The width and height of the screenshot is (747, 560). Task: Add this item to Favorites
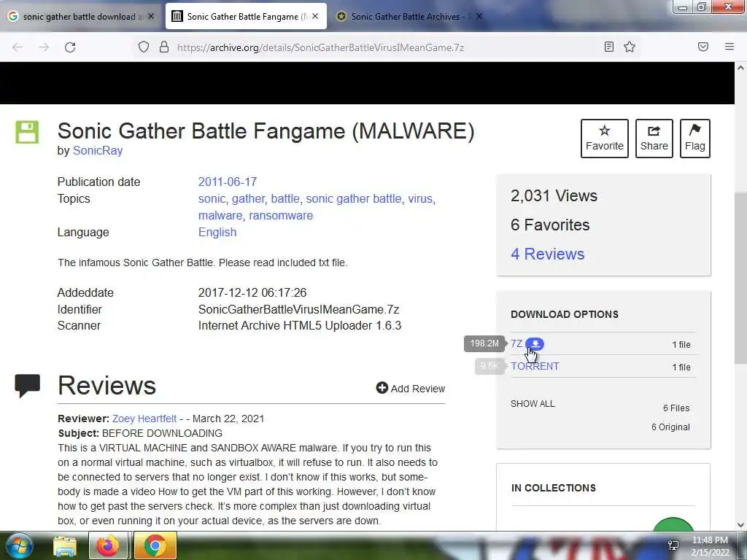point(605,138)
